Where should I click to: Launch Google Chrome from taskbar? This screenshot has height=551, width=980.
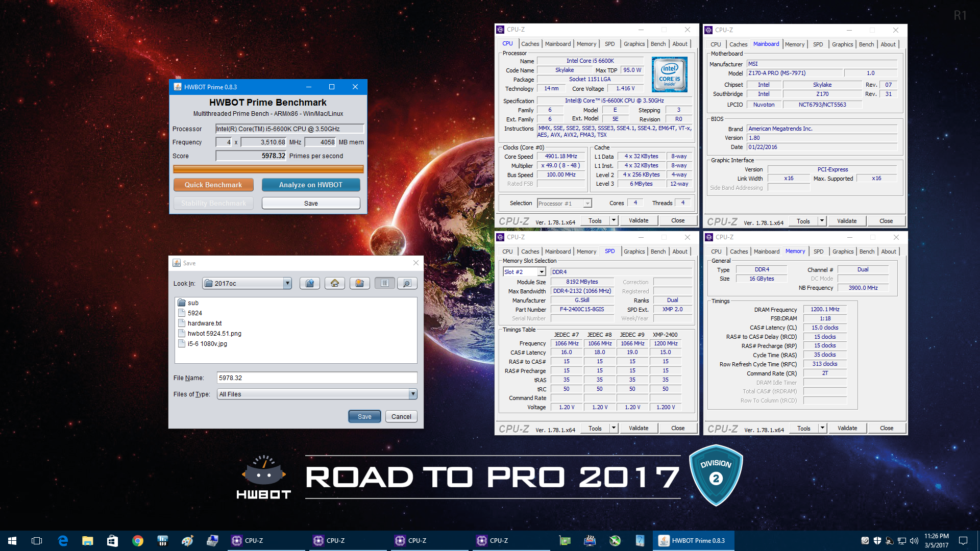[138, 540]
